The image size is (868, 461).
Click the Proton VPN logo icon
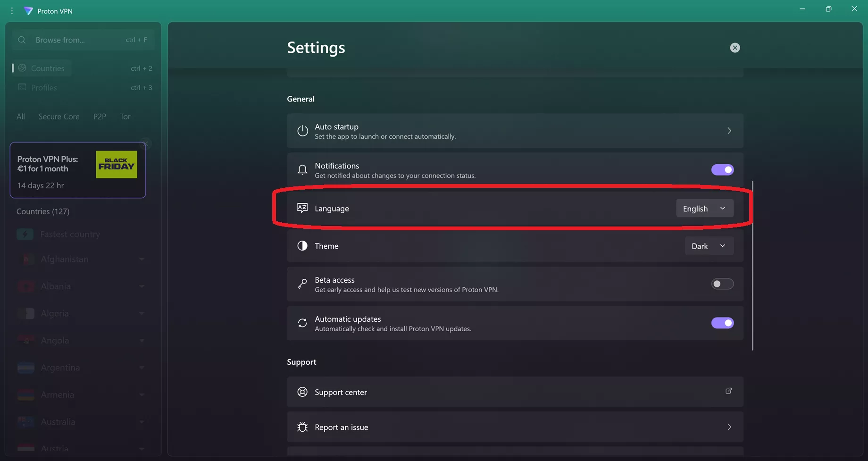28,11
